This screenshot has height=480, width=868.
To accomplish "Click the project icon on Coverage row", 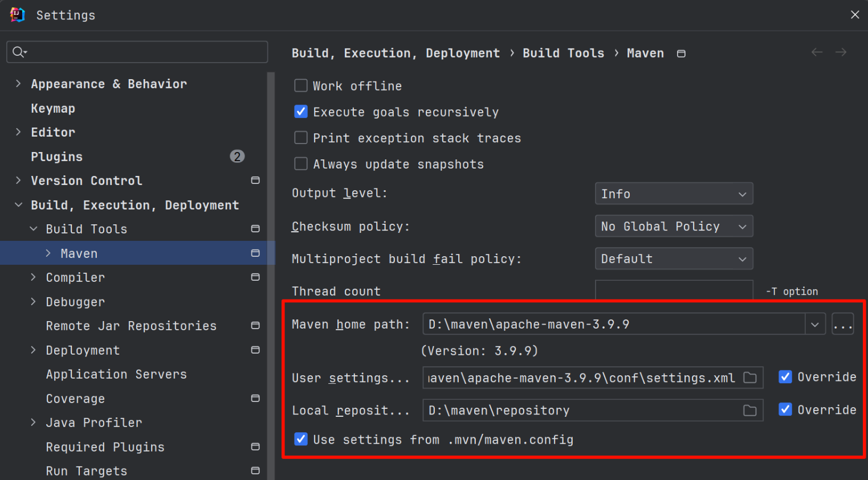I will [x=255, y=399].
